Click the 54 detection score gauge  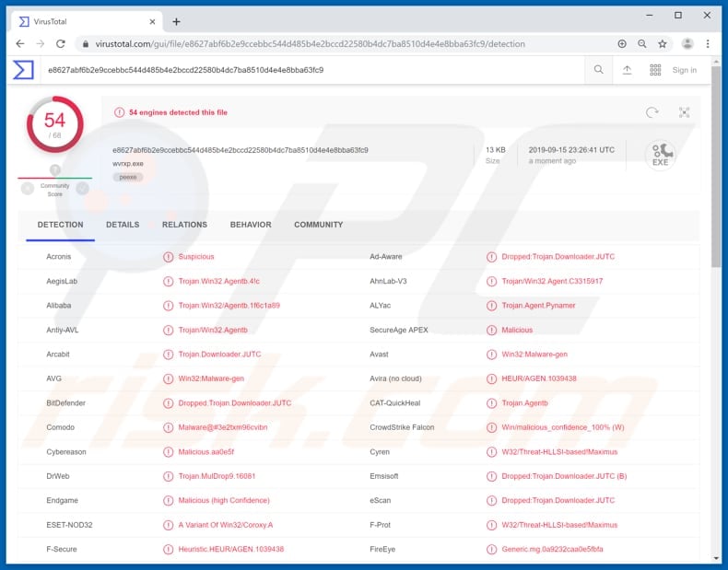[54, 124]
